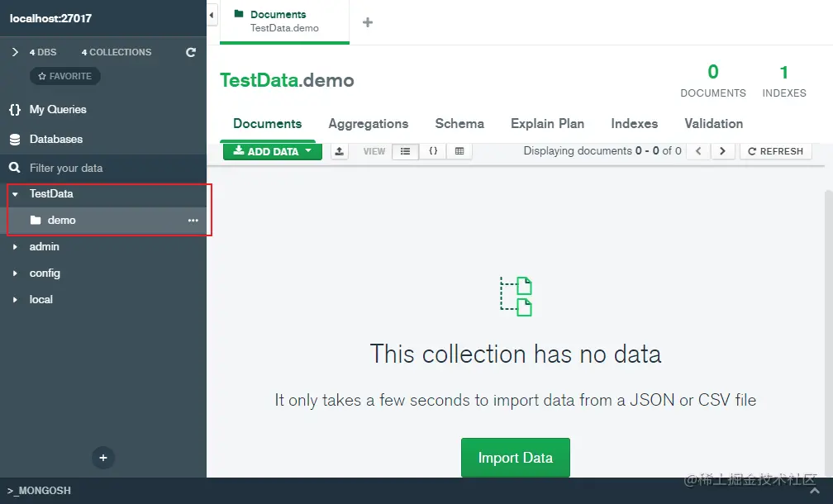833x504 pixels.
Task: Go to next page of documents
Action: click(722, 151)
